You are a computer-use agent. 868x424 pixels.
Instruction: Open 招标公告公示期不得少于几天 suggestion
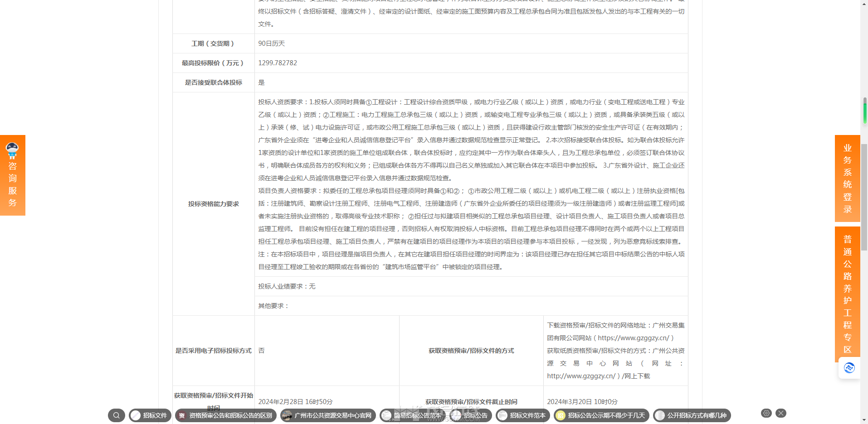pos(601,415)
